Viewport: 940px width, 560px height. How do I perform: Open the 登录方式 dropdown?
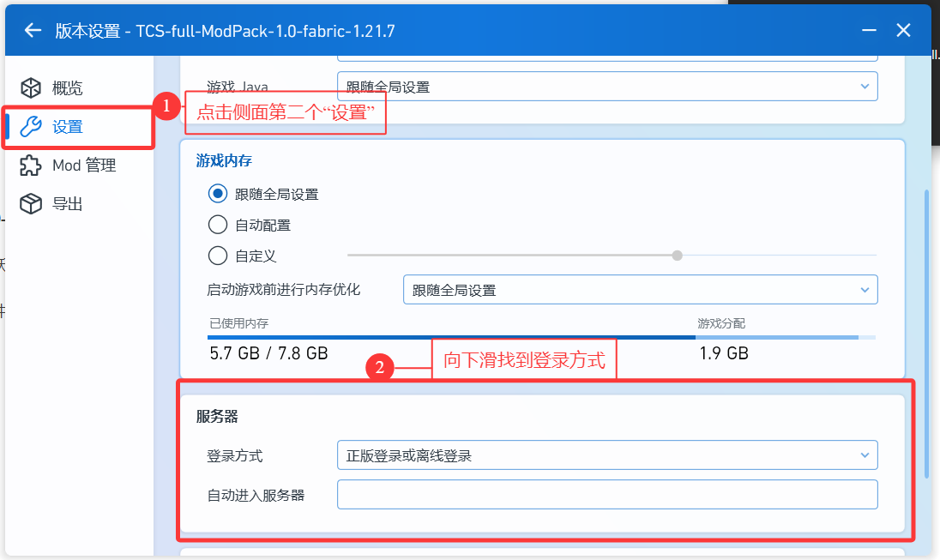[607, 455]
